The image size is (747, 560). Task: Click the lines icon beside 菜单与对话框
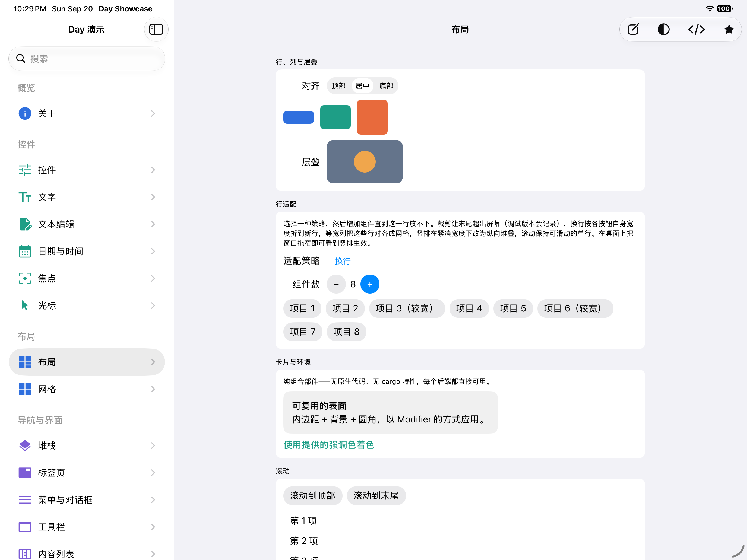(x=25, y=499)
